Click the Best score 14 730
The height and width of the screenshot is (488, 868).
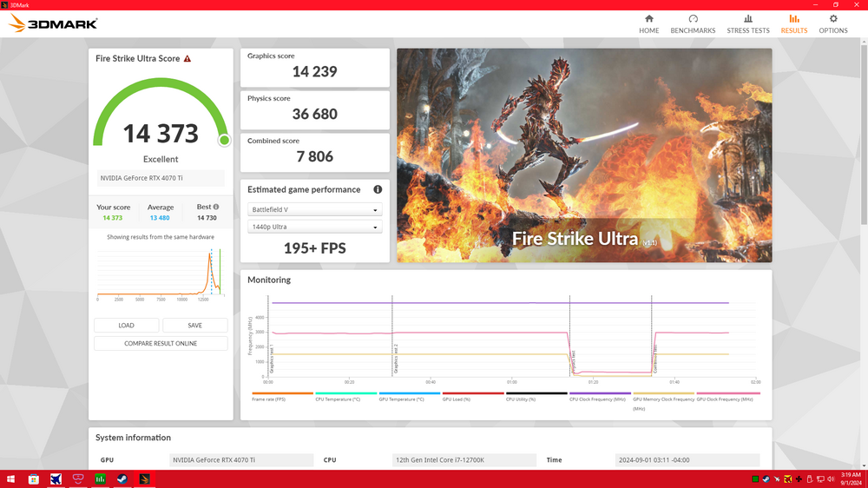pyautogui.click(x=207, y=218)
